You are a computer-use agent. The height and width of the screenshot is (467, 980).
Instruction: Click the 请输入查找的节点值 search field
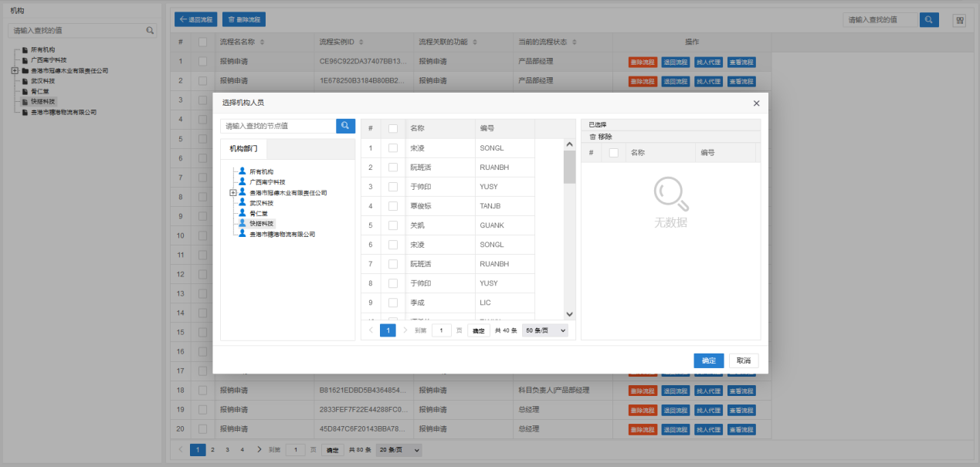pyautogui.click(x=278, y=126)
